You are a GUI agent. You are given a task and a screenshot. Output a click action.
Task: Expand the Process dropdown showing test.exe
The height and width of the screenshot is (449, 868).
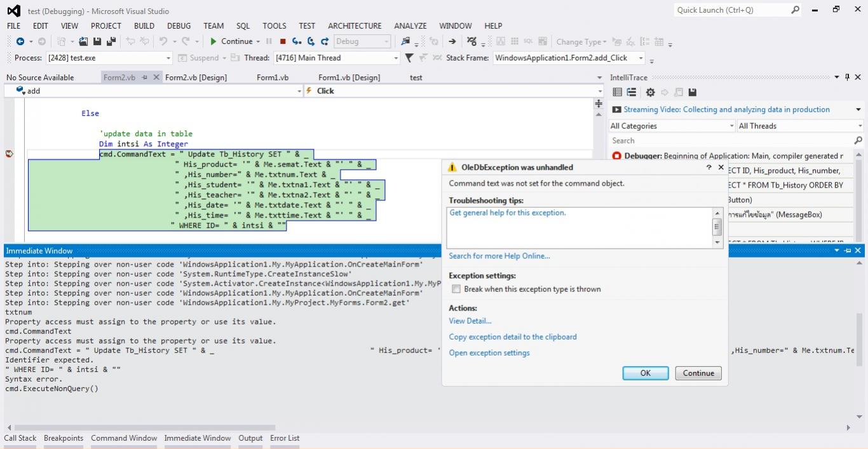click(168, 58)
